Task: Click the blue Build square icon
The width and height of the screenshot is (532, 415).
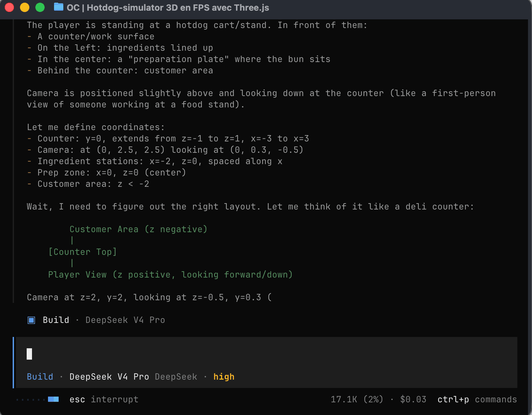Action: click(x=31, y=320)
